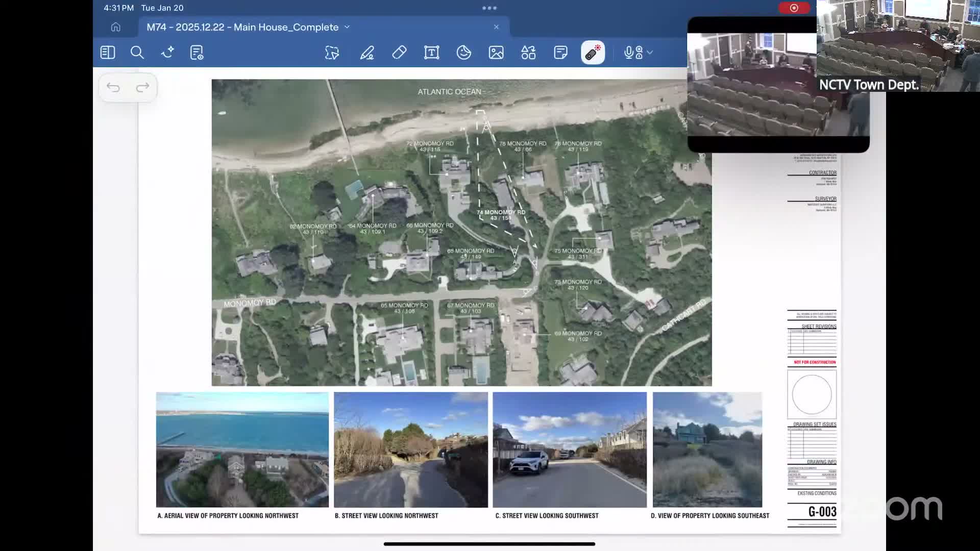Open the document thumbnails sidebar

[x=108, y=53]
